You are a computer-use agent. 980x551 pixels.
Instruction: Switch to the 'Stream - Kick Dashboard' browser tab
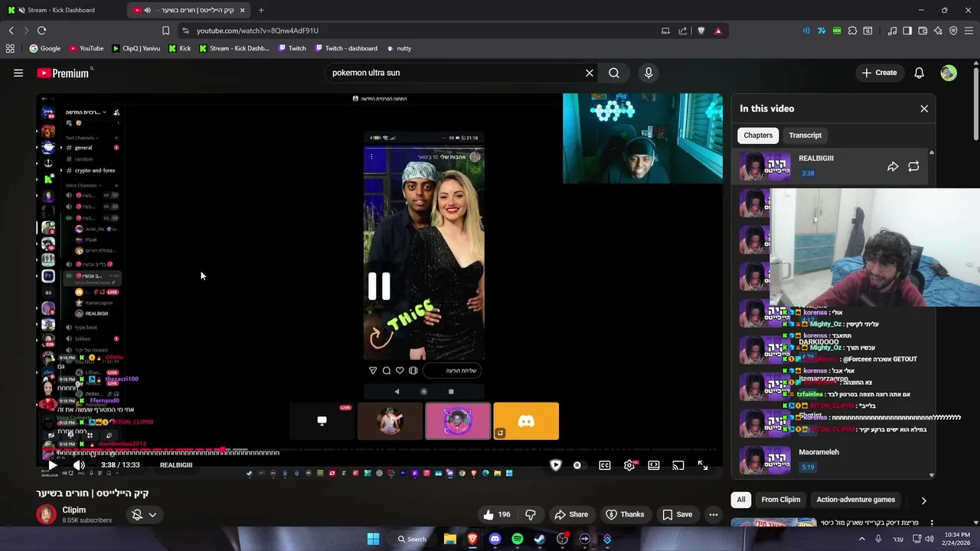(x=61, y=10)
